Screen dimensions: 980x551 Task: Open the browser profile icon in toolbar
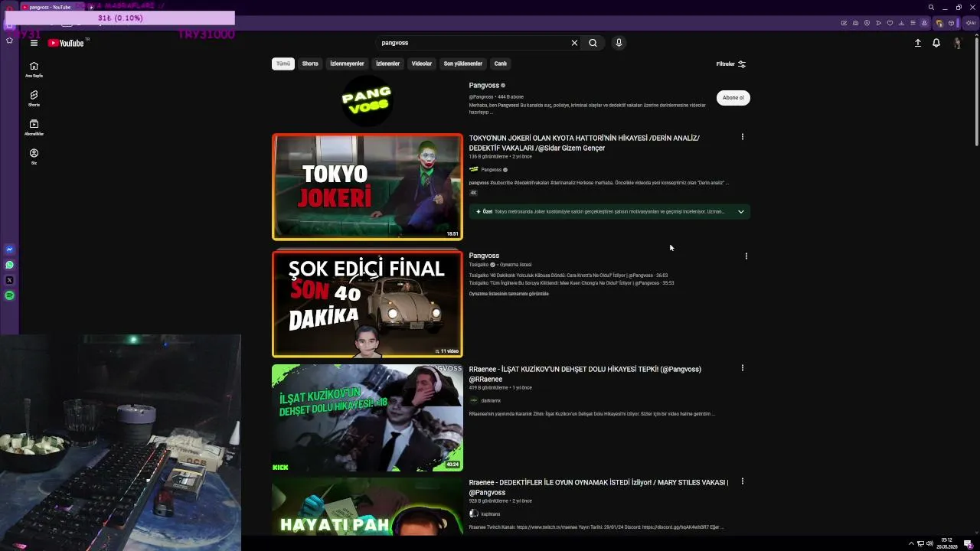[x=924, y=23]
